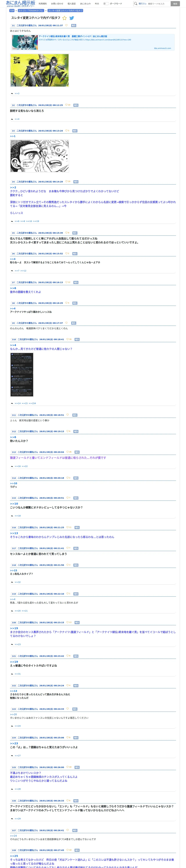The width and height of the screenshot is (186, 868).
Task: Follow >>154 reply link under post 10
Action: coord(32,403)
